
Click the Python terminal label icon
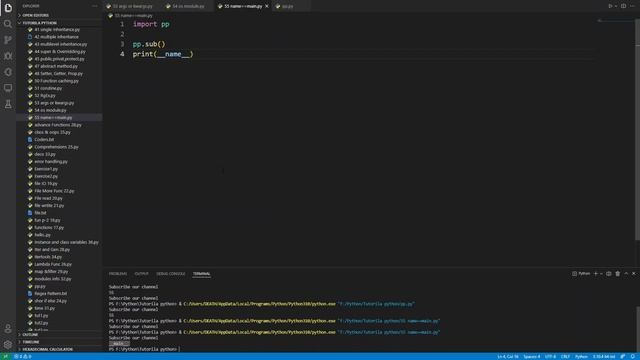[x=581, y=273]
